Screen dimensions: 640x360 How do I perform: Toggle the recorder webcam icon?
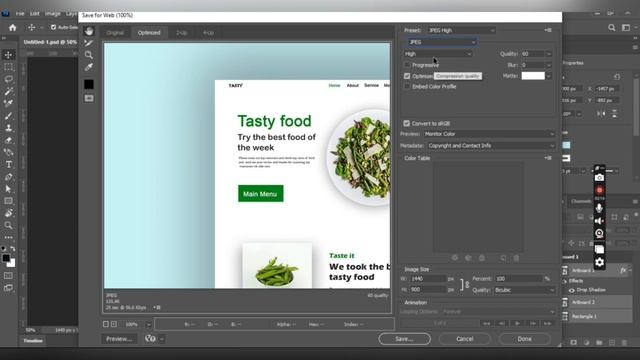pyautogui.click(x=599, y=233)
